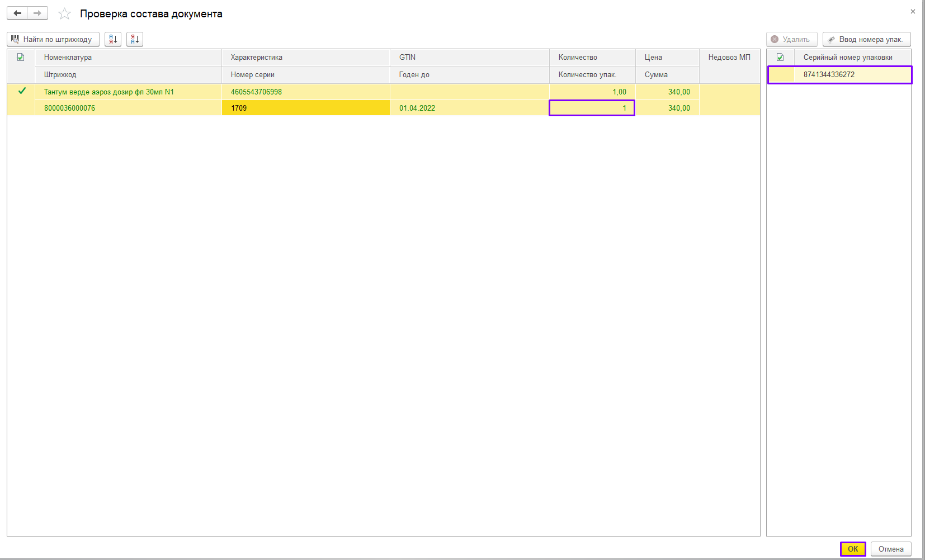
Task: Click the forward navigation arrow
Action: tap(37, 13)
